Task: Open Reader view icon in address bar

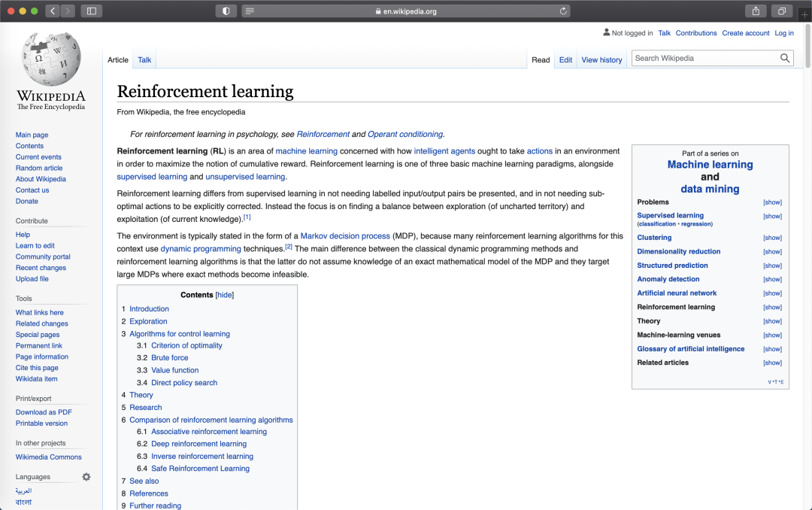Action: pyautogui.click(x=250, y=11)
